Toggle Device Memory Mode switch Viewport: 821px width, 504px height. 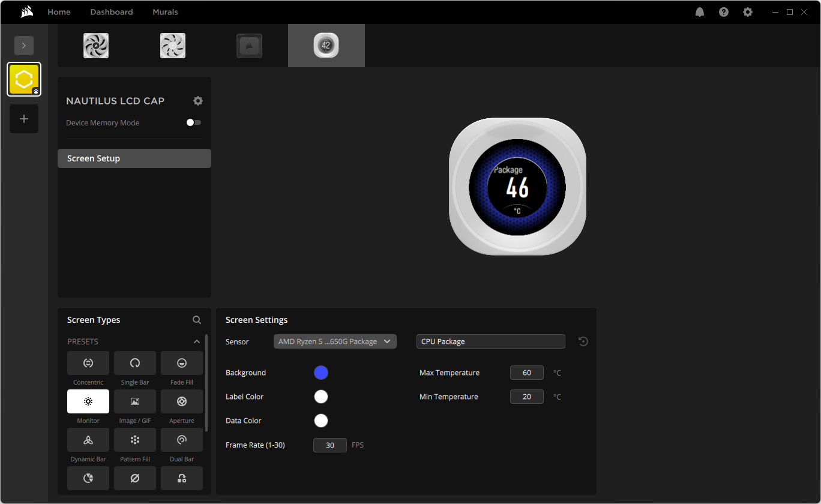pos(193,122)
